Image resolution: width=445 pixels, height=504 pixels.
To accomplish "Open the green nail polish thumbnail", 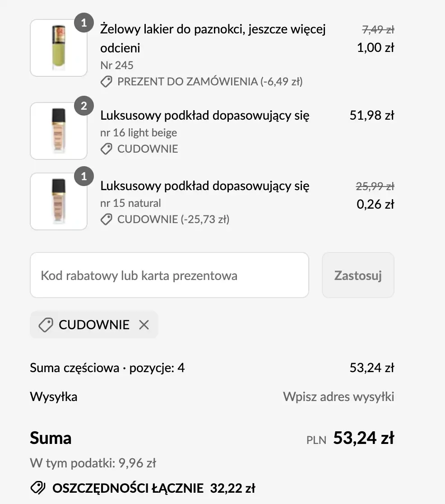I will tap(59, 48).
